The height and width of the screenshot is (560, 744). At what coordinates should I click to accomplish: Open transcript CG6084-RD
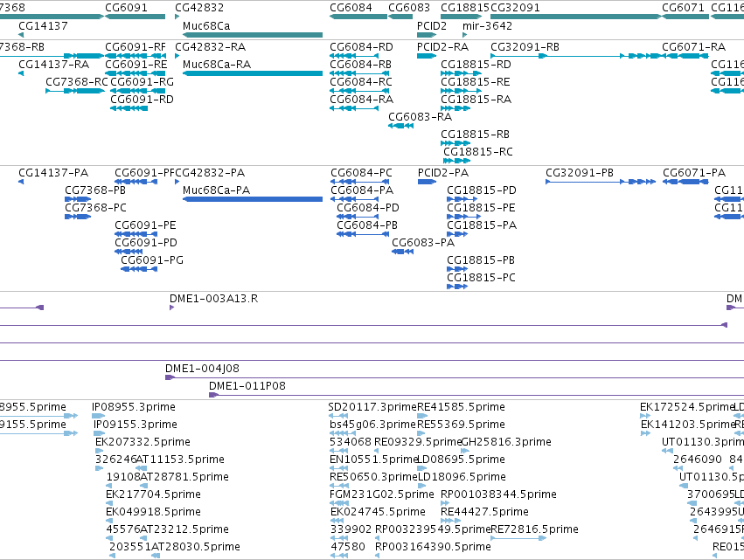pos(362,47)
